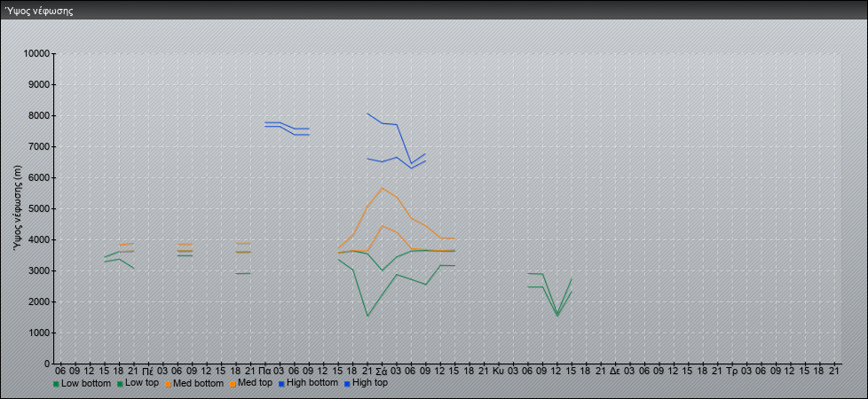Click the vertical axis title "Ύψος νέφωσης (m)"
This screenshot has width=868, height=399.
pos(19,208)
